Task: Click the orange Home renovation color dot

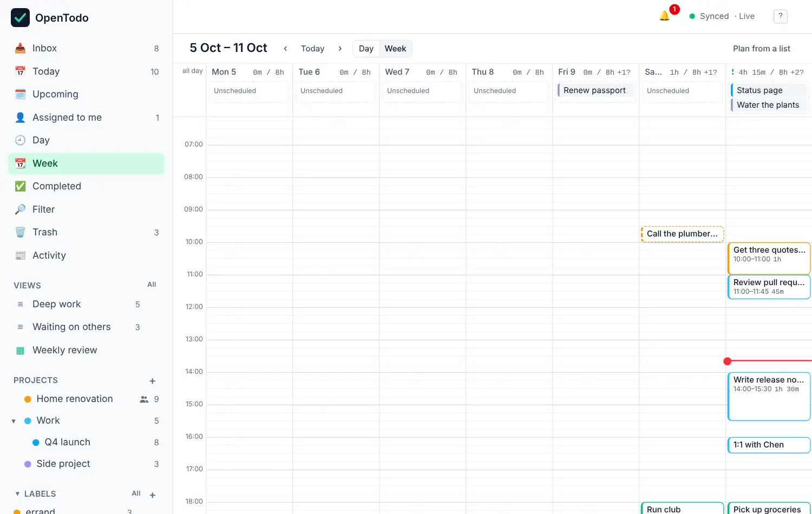Action: [x=28, y=399]
